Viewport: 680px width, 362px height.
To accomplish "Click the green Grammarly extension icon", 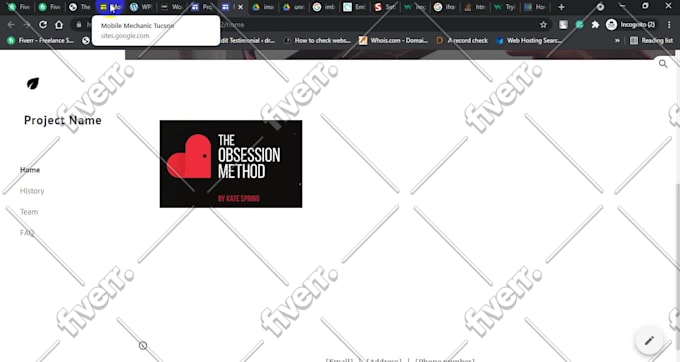I will pyautogui.click(x=579, y=25).
